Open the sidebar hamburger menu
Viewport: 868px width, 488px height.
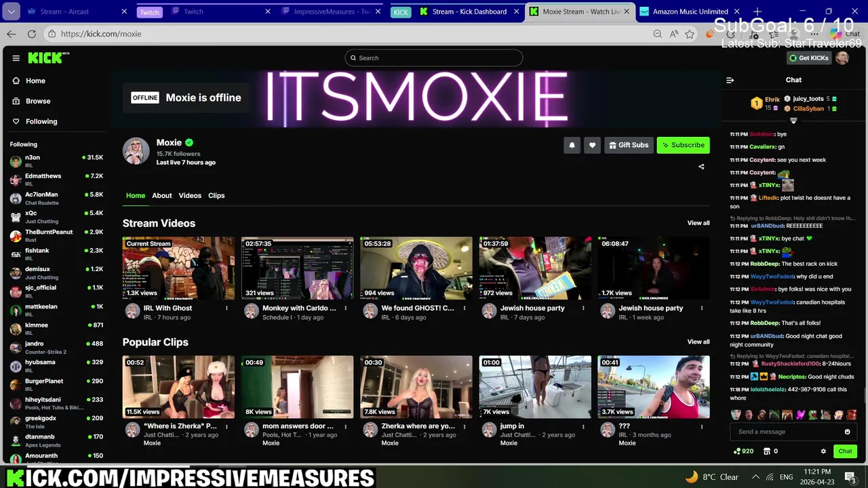tap(16, 58)
